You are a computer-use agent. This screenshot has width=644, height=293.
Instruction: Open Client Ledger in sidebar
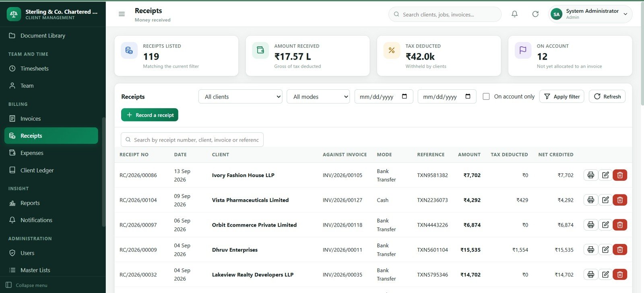(x=51, y=170)
